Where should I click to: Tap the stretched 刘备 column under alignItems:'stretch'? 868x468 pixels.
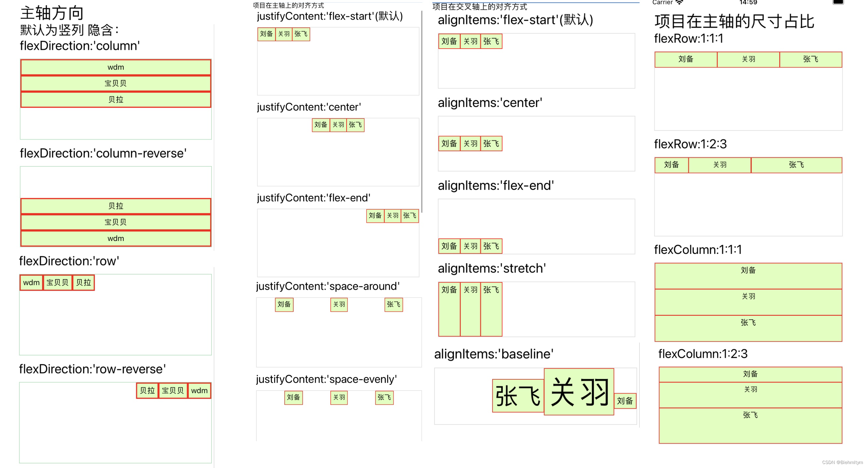pyautogui.click(x=449, y=309)
